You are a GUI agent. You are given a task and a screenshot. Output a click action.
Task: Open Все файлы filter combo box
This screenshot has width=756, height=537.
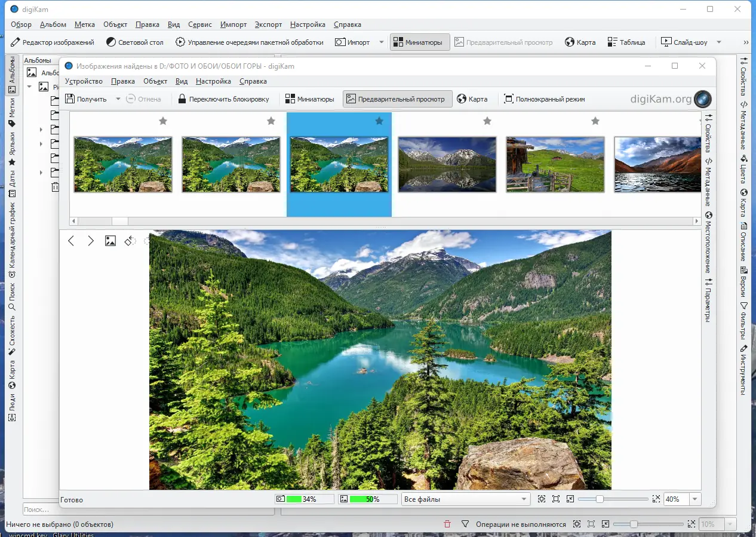(x=466, y=499)
